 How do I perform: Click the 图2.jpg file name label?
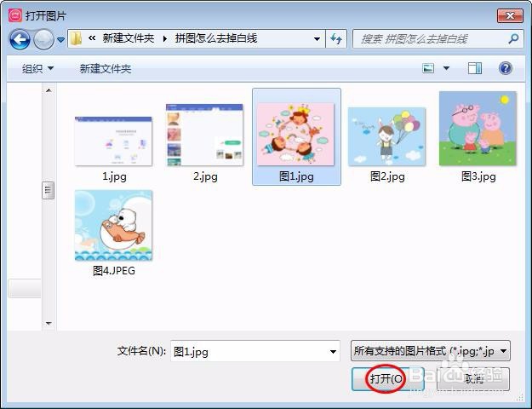click(x=387, y=176)
